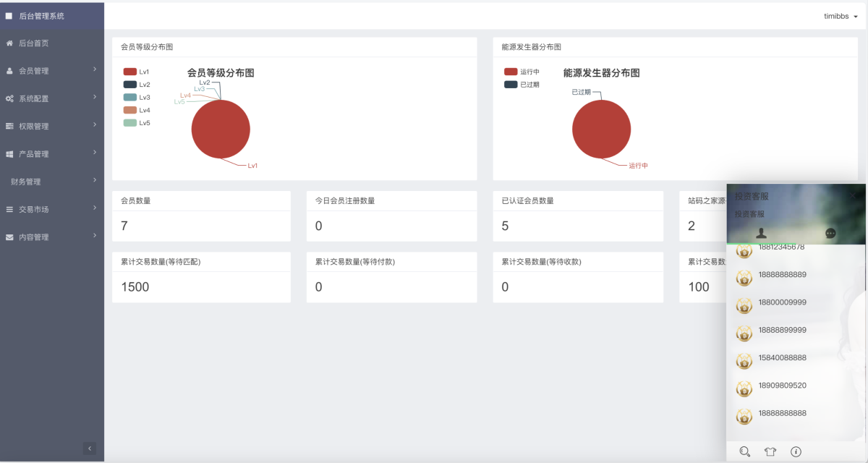Toggle 运行中 legend in generator chart
Screen dimensions: 868x463
pyautogui.click(x=522, y=72)
